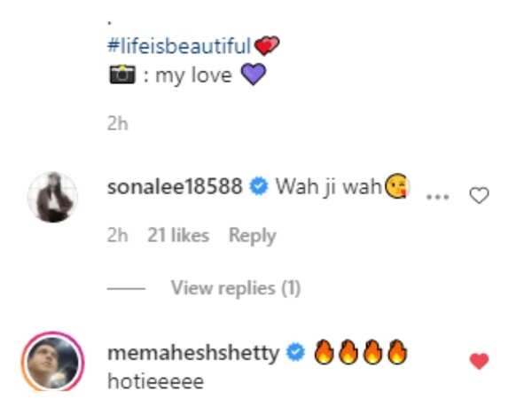
Task: Click Reply under sonalee18588's comment
Action: tap(252, 236)
